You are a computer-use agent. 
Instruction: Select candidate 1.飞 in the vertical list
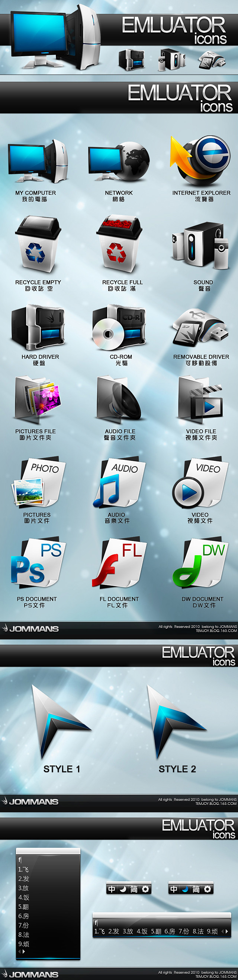click(23, 870)
